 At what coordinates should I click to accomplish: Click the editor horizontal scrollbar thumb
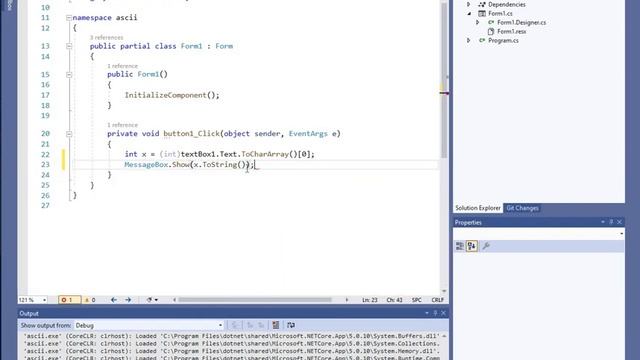point(255,300)
